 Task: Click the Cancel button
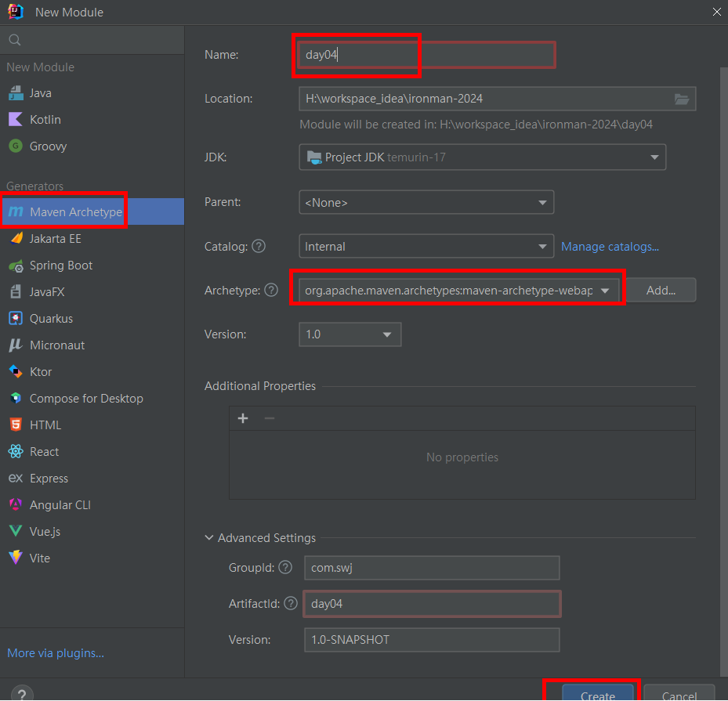(679, 693)
